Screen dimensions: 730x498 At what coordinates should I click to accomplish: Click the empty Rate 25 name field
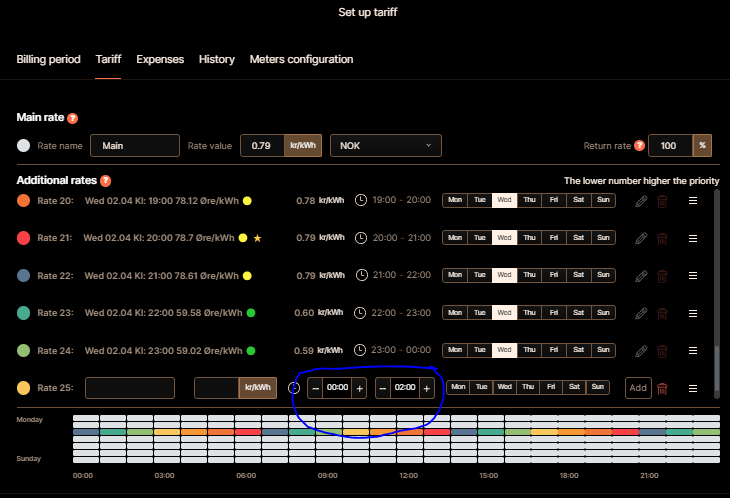tap(130, 388)
